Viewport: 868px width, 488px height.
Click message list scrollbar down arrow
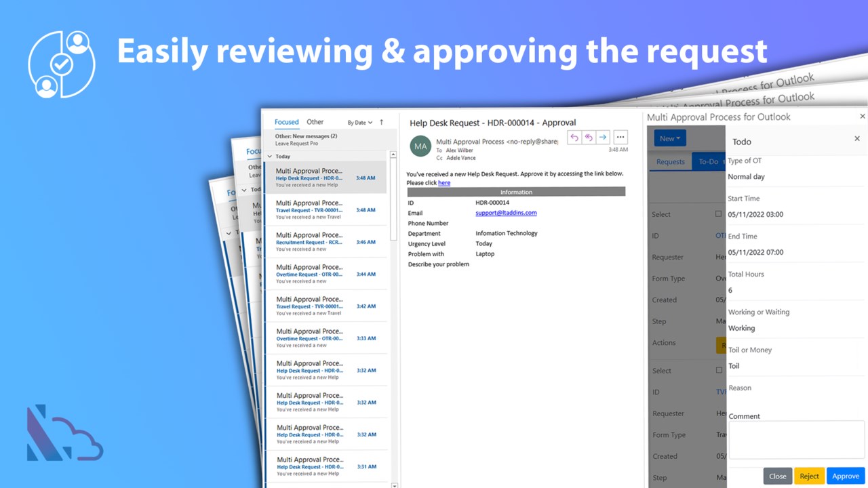point(395,485)
